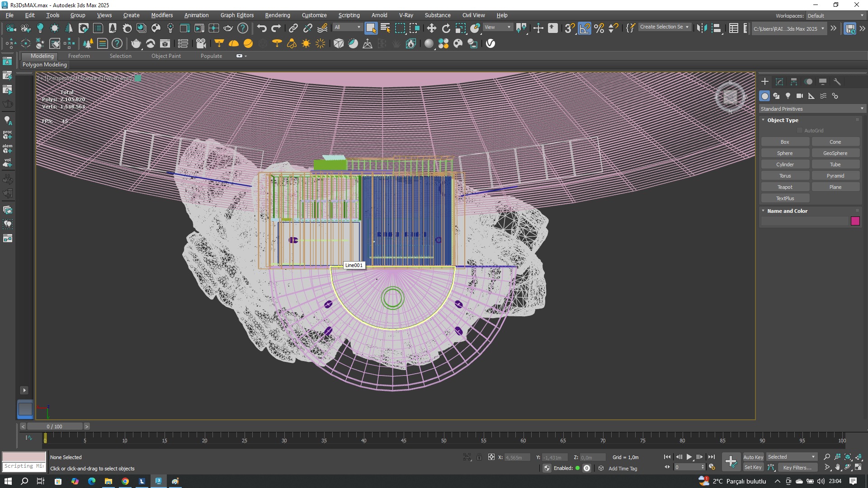Screen dimensions: 868x488
Task: Toggle Angle Snap in toolbar
Action: 585,28
